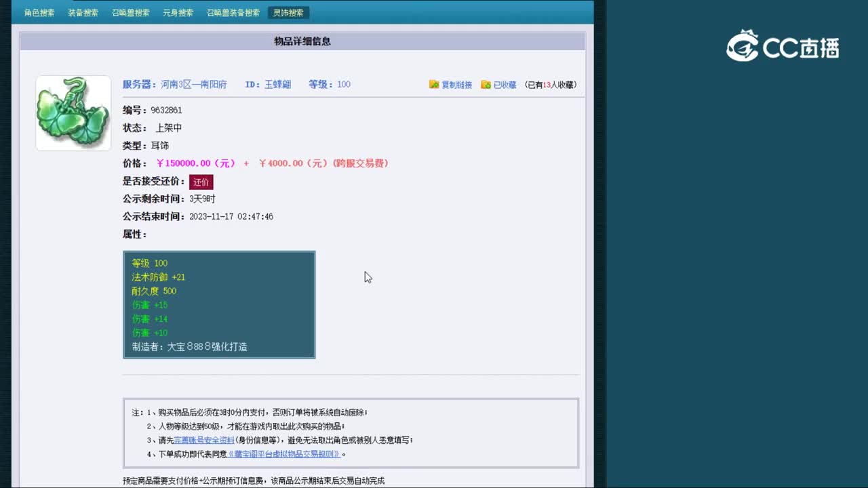Click the 已收藏 text label

point(505,84)
